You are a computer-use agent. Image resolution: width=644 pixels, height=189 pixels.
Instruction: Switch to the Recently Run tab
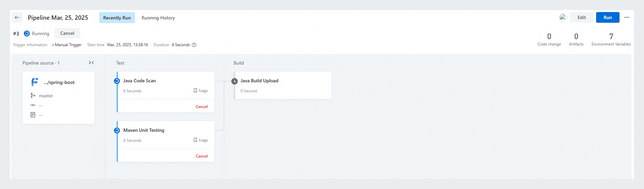117,18
